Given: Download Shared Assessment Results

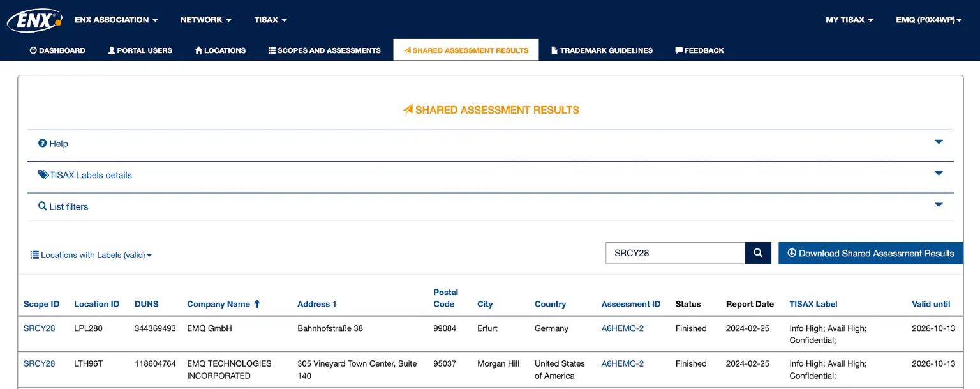Looking at the screenshot, I should point(870,253).
